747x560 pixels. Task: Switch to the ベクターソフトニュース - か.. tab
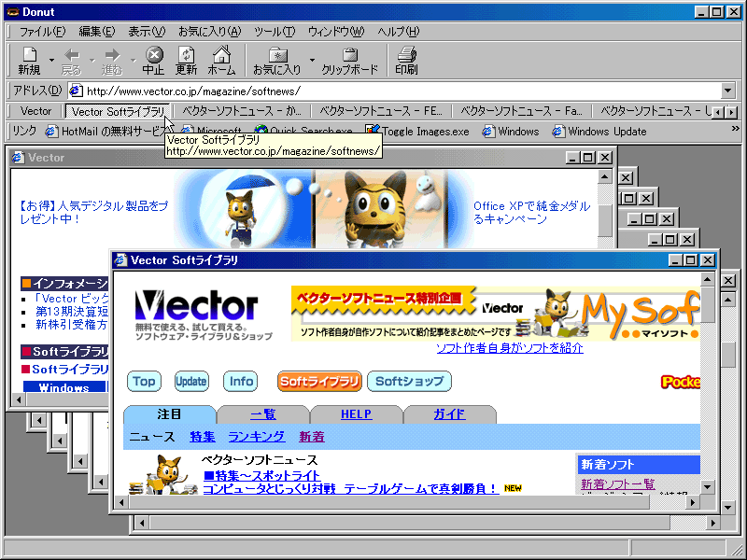click(x=242, y=111)
